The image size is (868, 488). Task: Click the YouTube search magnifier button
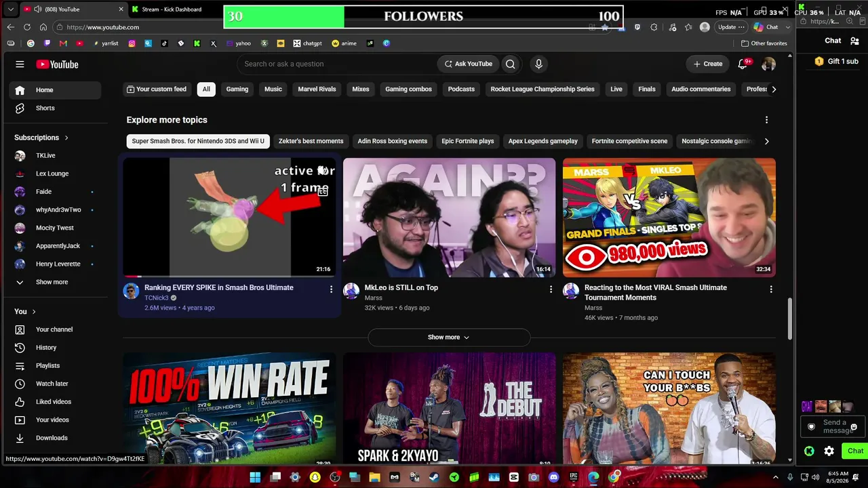(510, 64)
